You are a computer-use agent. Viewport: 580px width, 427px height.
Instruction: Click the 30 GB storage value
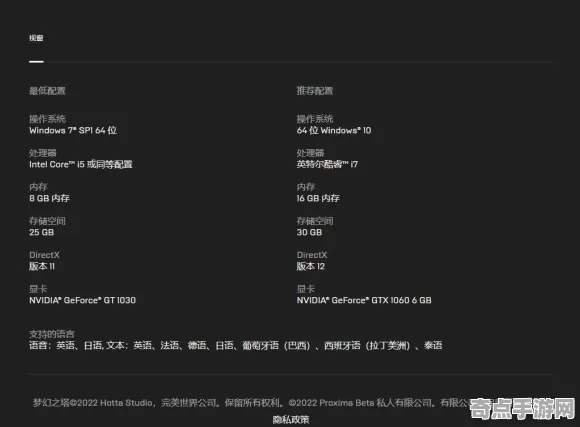[x=309, y=232]
